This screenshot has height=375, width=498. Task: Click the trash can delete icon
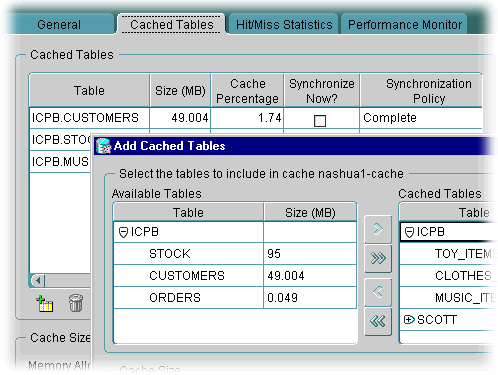pyautogui.click(x=76, y=303)
